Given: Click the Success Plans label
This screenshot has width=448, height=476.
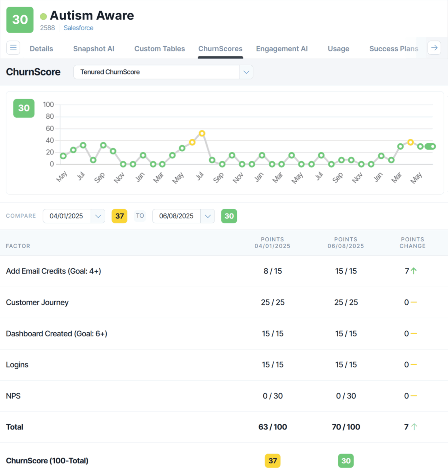Looking at the screenshot, I should point(394,49).
